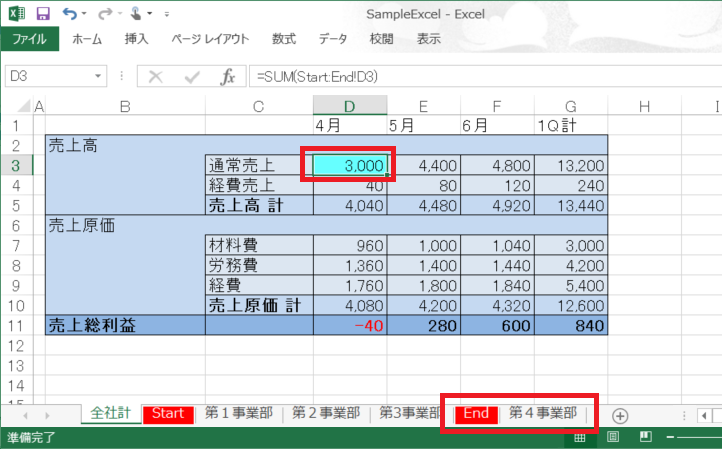Viewport: 722px width, 449px height.
Task: Switch to 第3事業部 sheet tab
Action: point(410,414)
